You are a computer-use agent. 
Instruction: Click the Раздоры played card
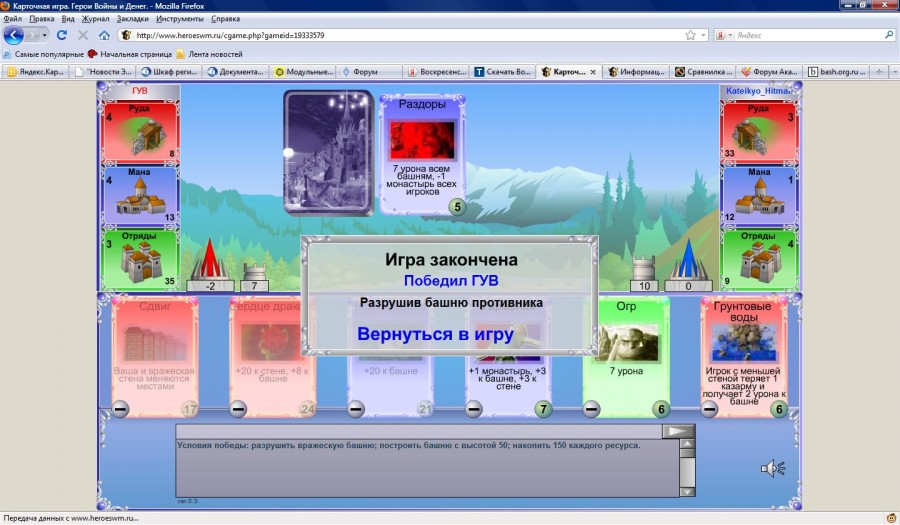point(422,154)
